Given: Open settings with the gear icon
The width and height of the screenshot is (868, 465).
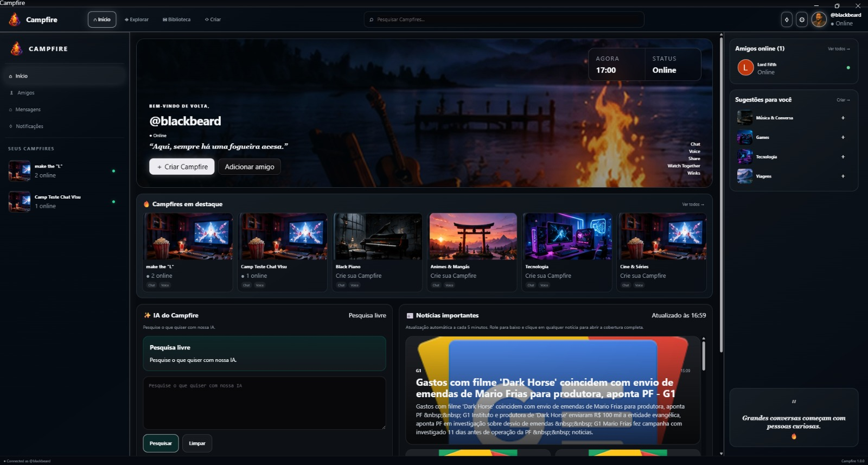Looking at the screenshot, I should coord(802,20).
